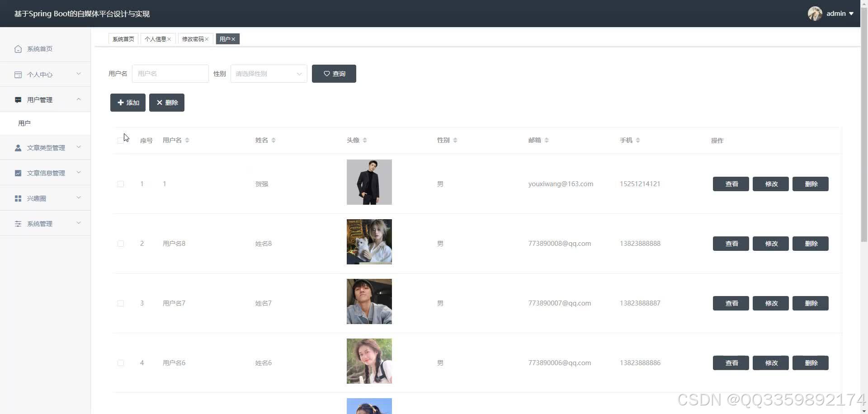The width and height of the screenshot is (868, 414).
Task: Click the avatar photo of 贺强
Action: click(369, 182)
